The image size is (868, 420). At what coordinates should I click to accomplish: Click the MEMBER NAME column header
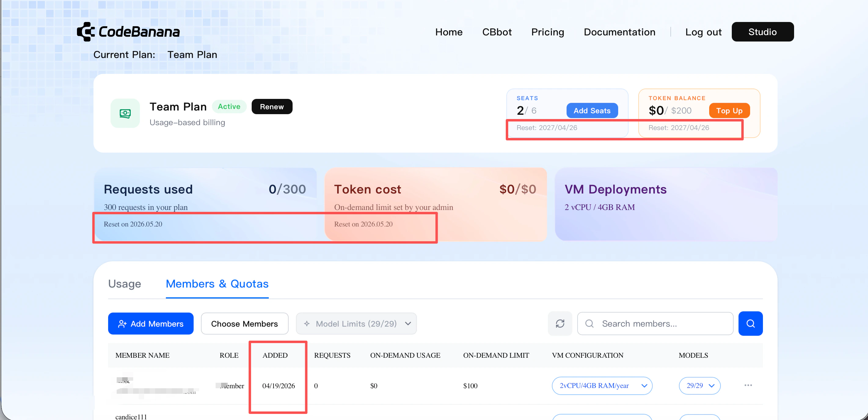pos(142,355)
